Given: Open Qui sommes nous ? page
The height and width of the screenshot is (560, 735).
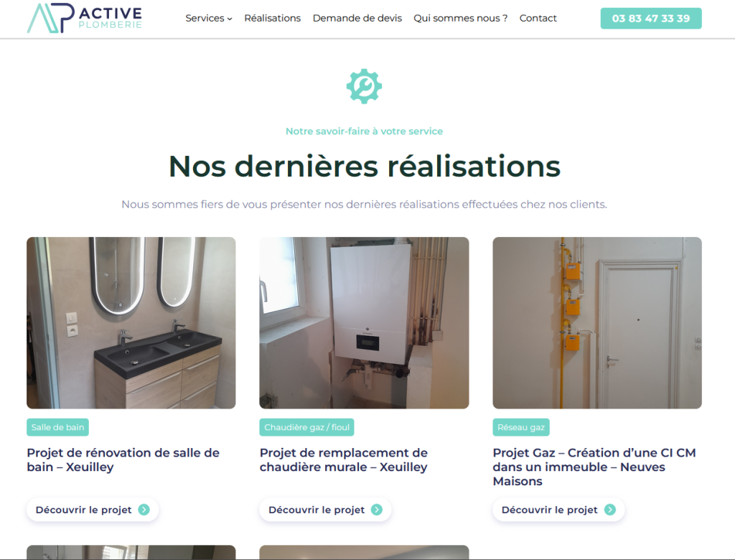Looking at the screenshot, I should click(460, 18).
